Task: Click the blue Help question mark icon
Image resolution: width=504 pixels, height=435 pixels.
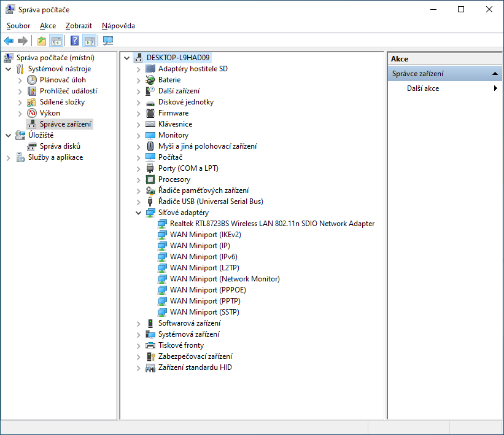Action: pos(74,41)
